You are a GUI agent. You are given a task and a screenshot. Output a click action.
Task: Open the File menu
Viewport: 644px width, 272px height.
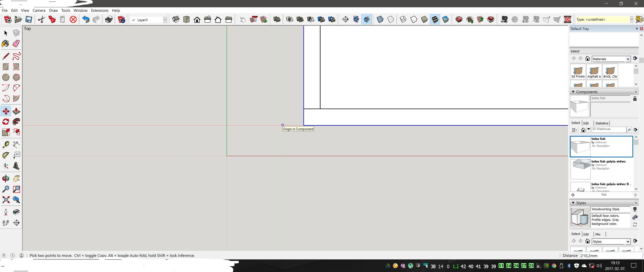pos(5,11)
